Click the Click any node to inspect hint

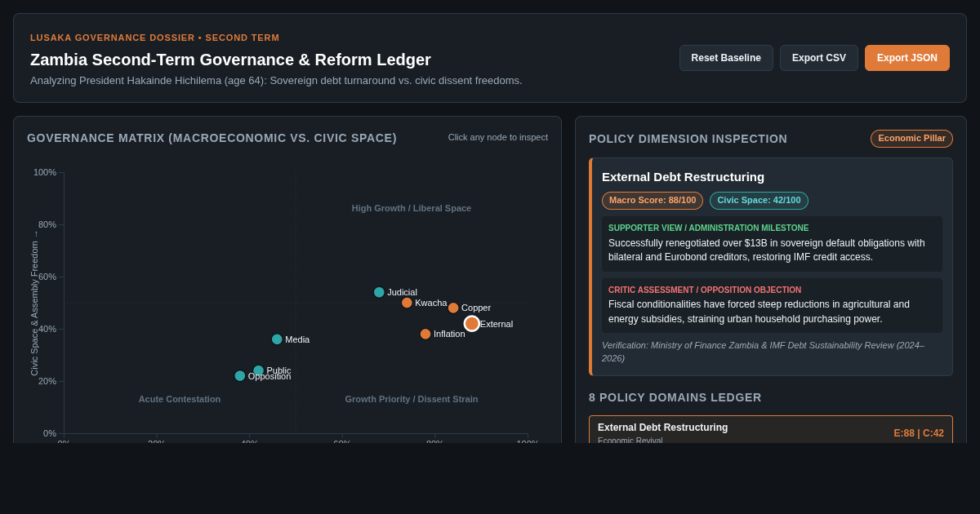498,137
